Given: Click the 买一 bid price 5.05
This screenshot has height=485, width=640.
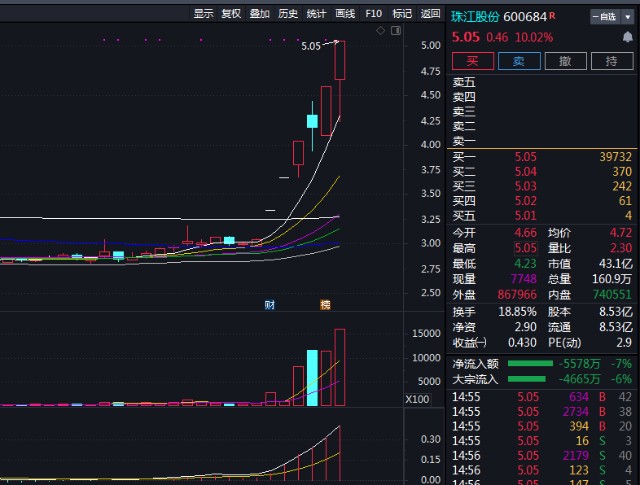Looking at the screenshot, I should [526, 157].
